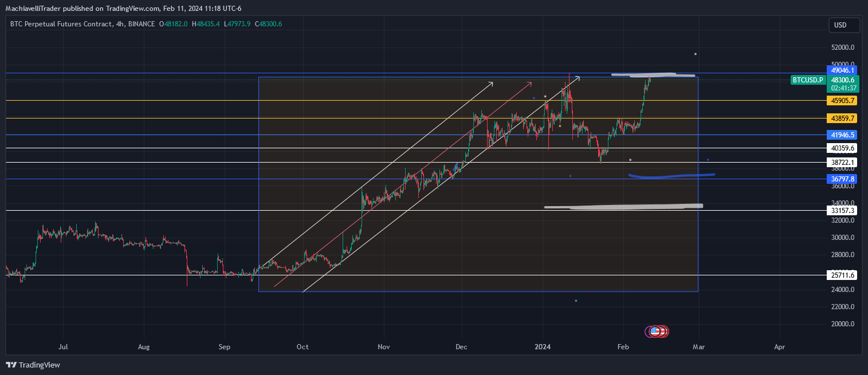Click the USD currency button
The image size is (868, 375).
tap(844, 25)
